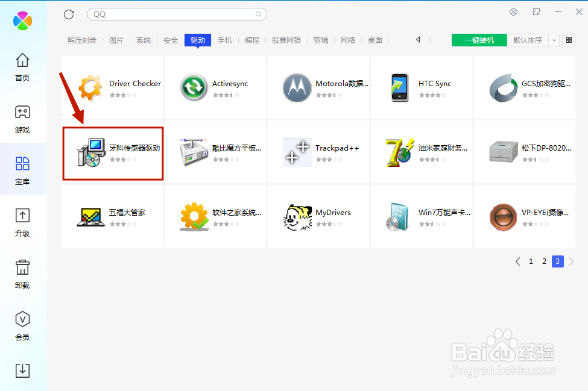Click 默认排序 sort button
This screenshot has width=588, height=391.
528,40
